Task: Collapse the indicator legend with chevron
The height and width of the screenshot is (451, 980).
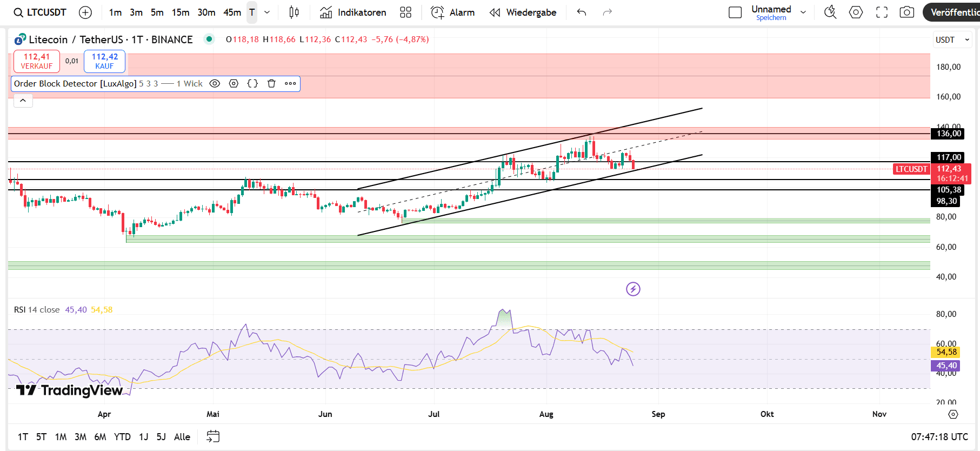Action: pyautogui.click(x=23, y=101)
